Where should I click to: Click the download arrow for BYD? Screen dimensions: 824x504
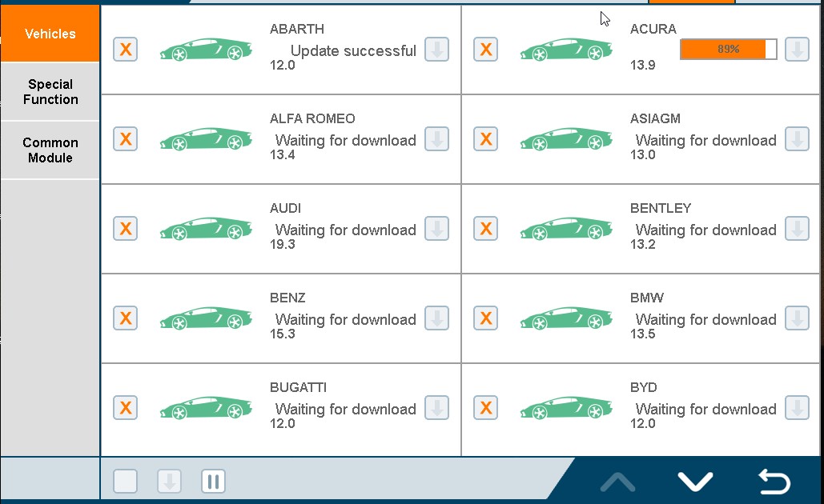[798, 408]
